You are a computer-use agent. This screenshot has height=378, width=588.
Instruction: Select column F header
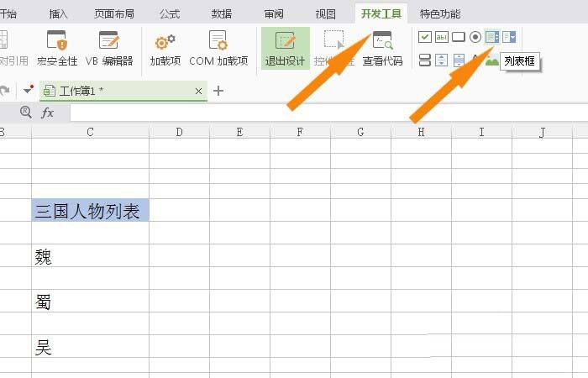300,132
